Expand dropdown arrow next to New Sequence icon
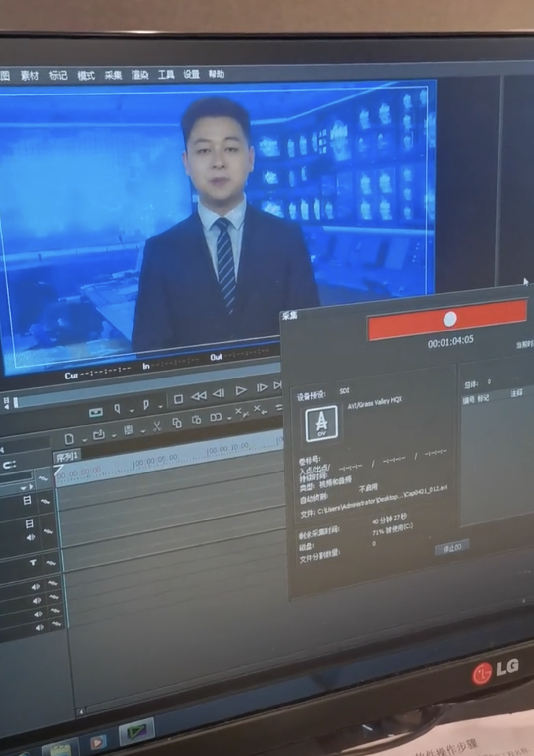 [x=85, y=440]
